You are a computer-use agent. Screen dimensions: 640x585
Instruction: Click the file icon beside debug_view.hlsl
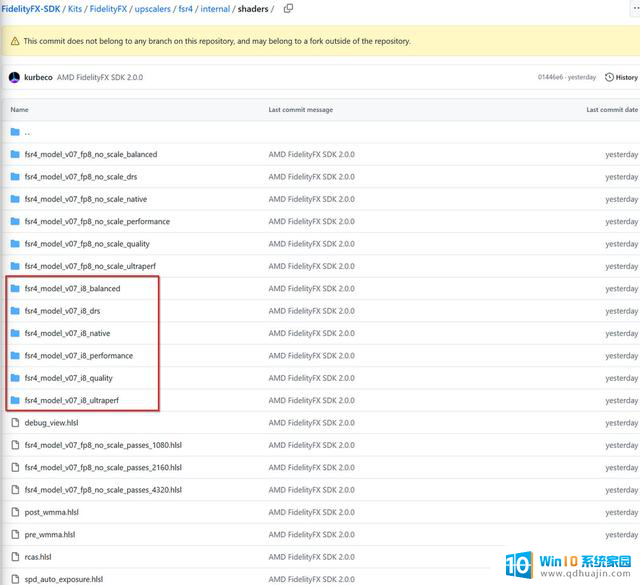coord(15,423)
